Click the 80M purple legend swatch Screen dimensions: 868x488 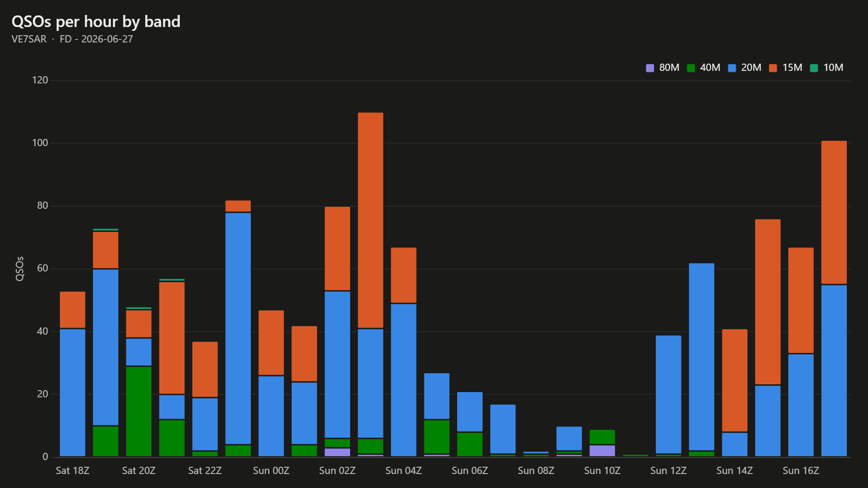650,68
